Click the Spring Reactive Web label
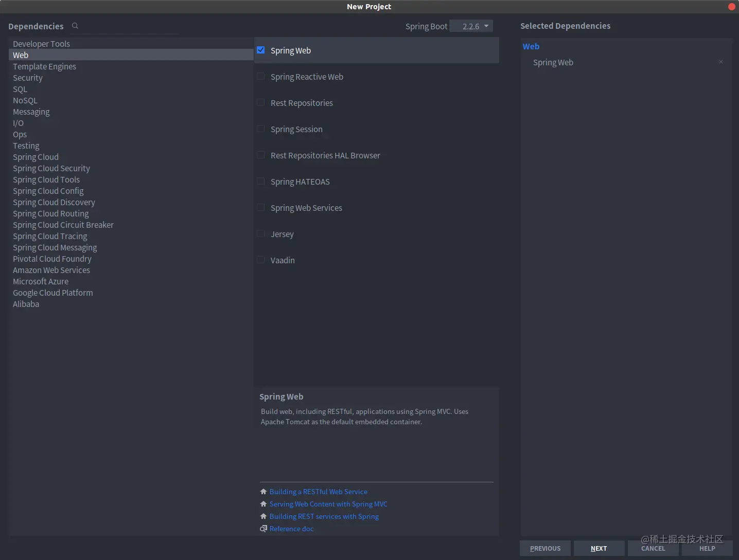 pyautogui.click(x=307, y=77)
